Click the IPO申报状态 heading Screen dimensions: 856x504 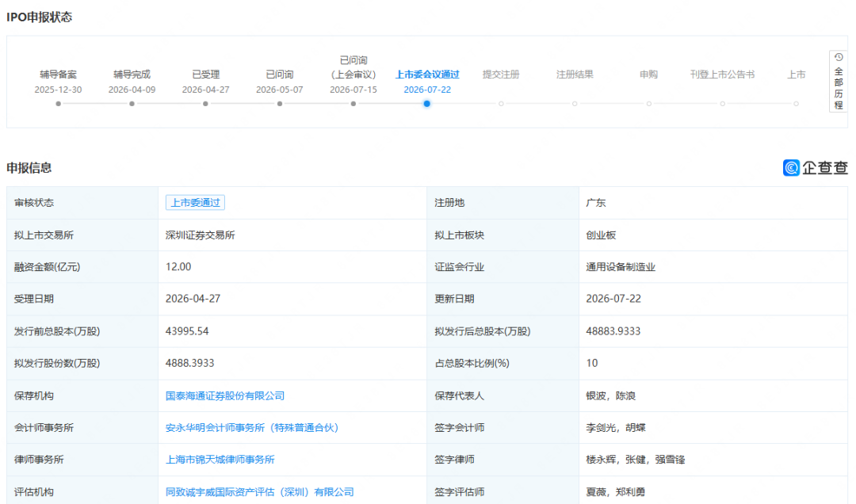click(40, 17)
